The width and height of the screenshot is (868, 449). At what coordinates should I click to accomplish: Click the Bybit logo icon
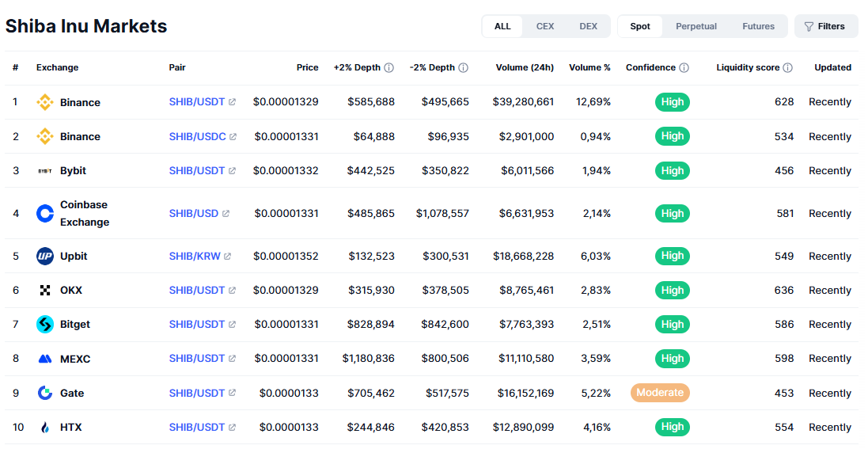(x=45, y=171)
